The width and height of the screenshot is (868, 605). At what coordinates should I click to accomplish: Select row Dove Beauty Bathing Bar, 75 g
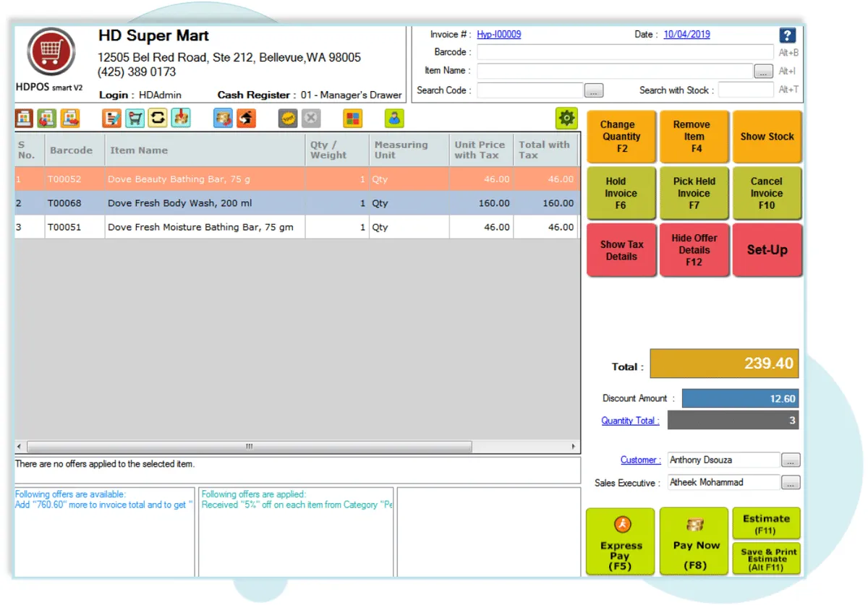pos(297,179)
